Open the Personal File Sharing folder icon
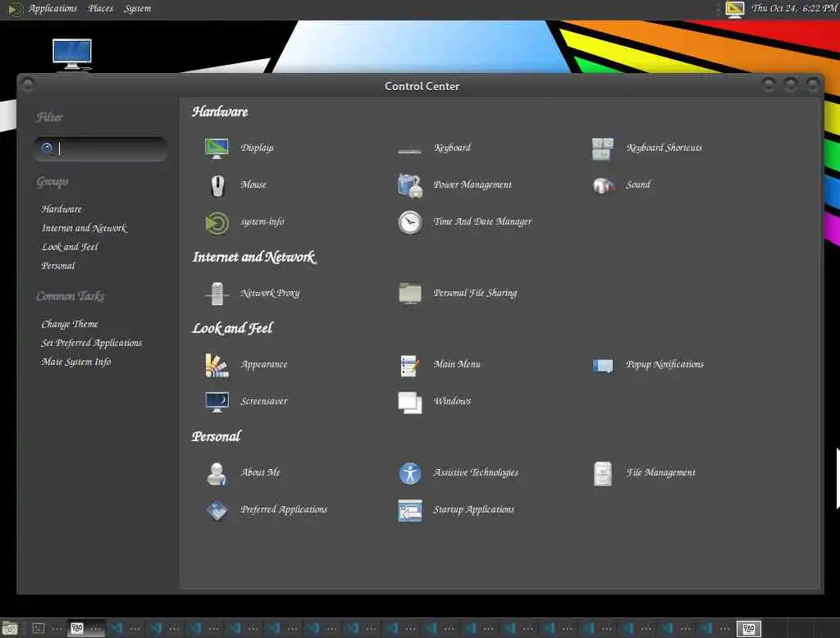This screenshot has width=840, height=638. click(x=410, y=294)
